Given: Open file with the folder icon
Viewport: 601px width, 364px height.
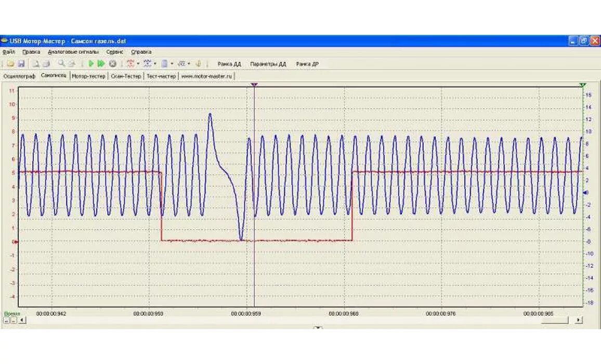Looking at the screenshot, I should [x=11, y=63].
